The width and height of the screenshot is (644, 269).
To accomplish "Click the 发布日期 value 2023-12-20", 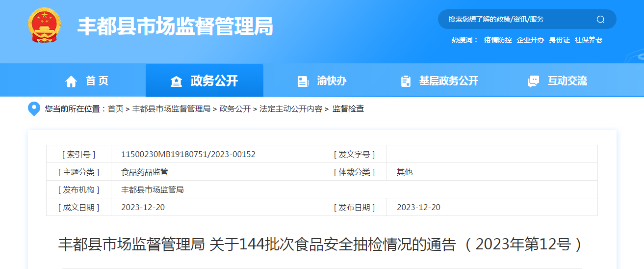I will tap(418, 207).
